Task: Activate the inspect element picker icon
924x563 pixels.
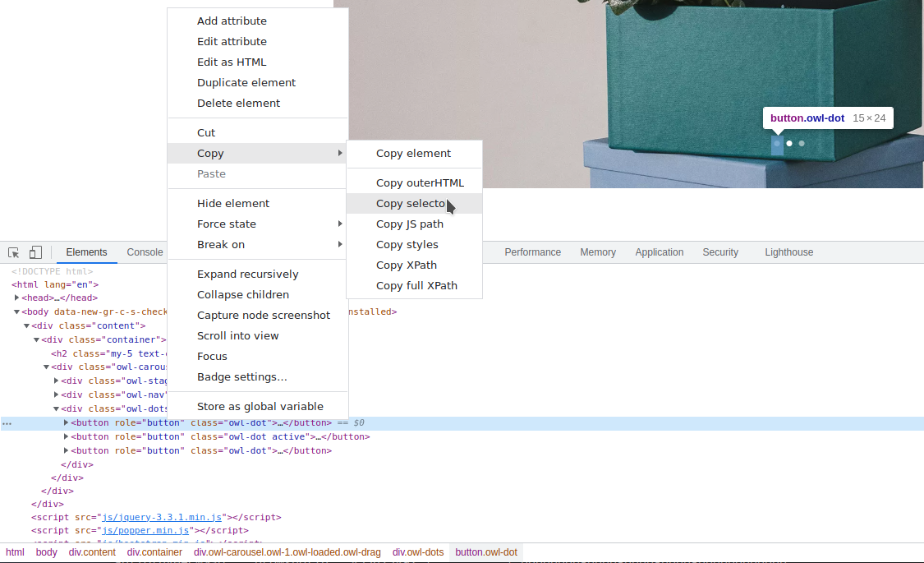Action: [x=14, y=253]
